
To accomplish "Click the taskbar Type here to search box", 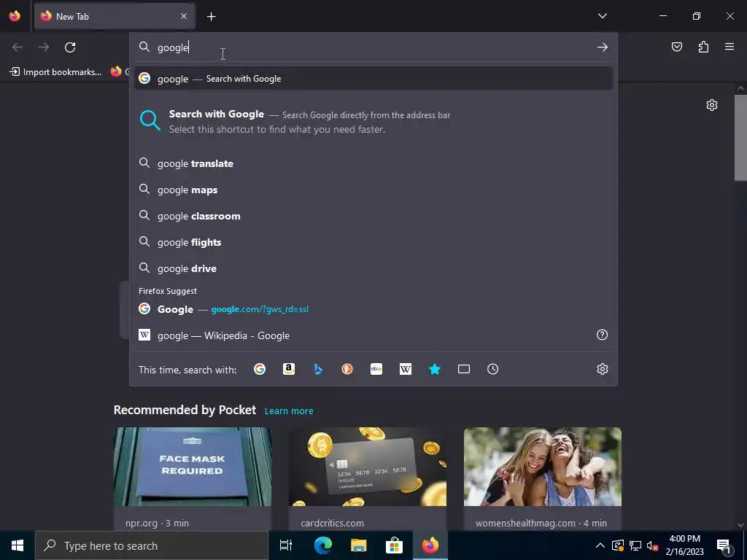I will point(152,545).
